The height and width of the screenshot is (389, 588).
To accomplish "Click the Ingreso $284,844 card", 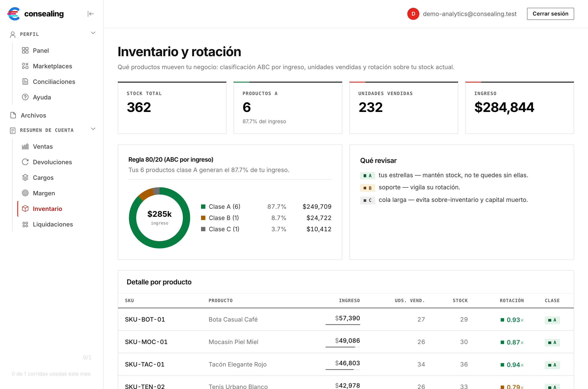I will click(519, 108).
